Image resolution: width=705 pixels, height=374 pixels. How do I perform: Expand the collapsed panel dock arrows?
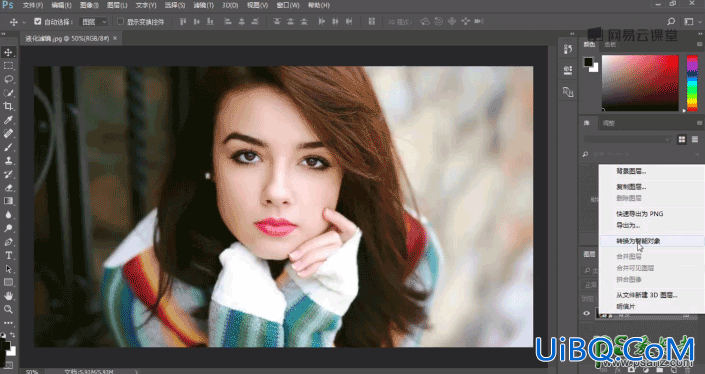click(572, 34)
